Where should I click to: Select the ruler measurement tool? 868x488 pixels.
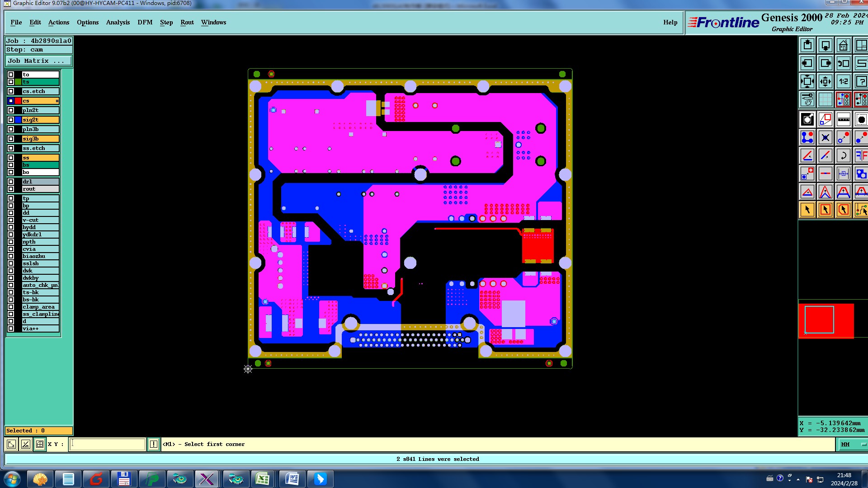click(843, 120)
